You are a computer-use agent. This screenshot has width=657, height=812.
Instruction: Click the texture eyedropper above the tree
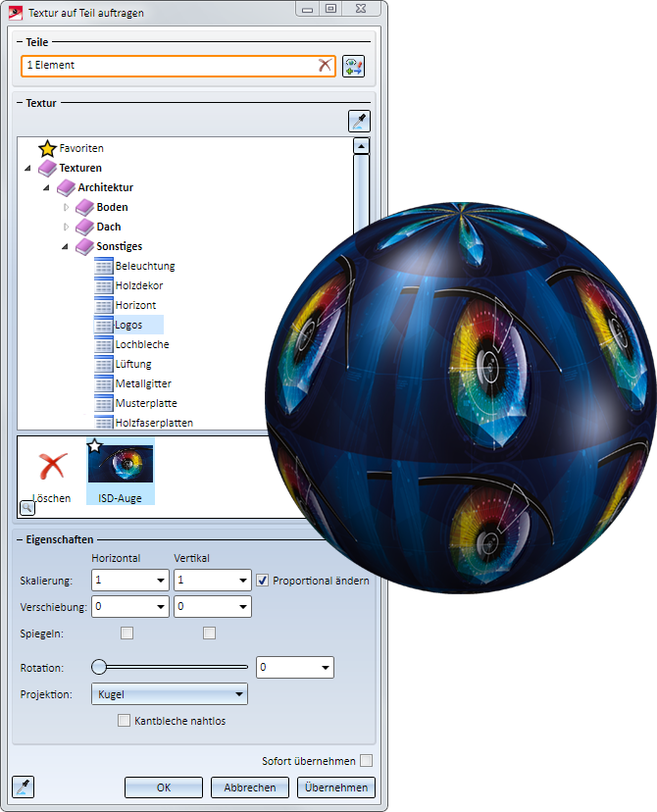pos(359,122)
